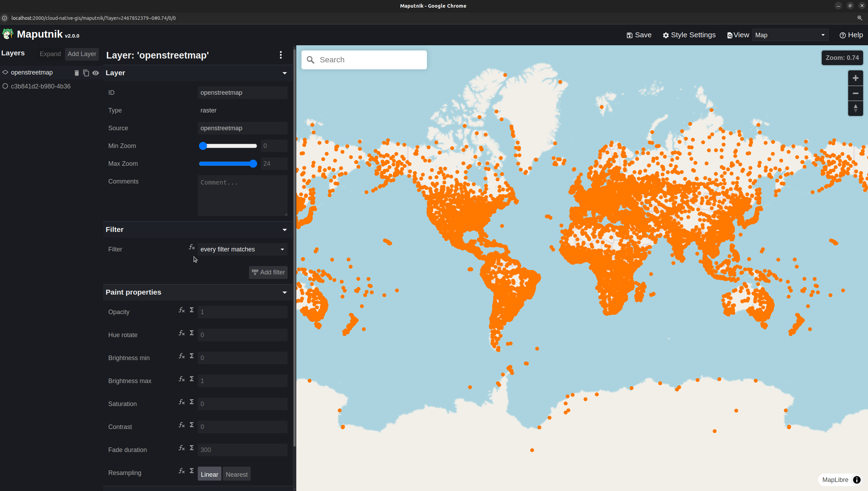The width and height of the screenshot is (868, 491).
Task: Focus the Max Zoom number field
Action: click(274, 164)
